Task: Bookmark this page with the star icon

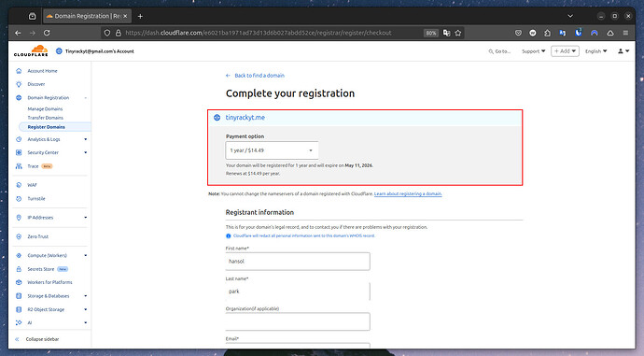Action: tap(458, 33)
